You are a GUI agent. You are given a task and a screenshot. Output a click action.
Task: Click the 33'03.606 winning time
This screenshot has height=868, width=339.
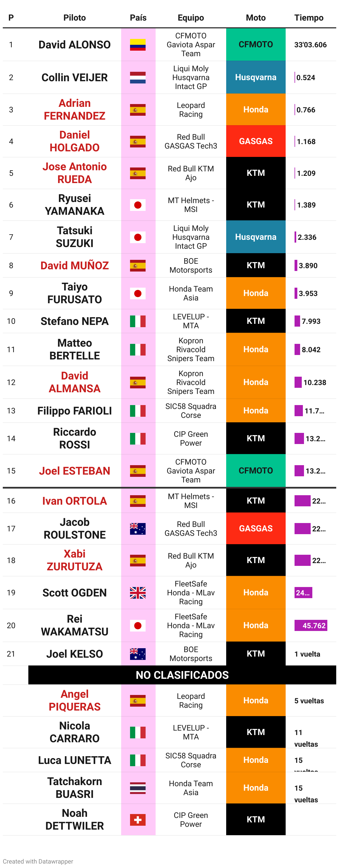tap(310, 45)
